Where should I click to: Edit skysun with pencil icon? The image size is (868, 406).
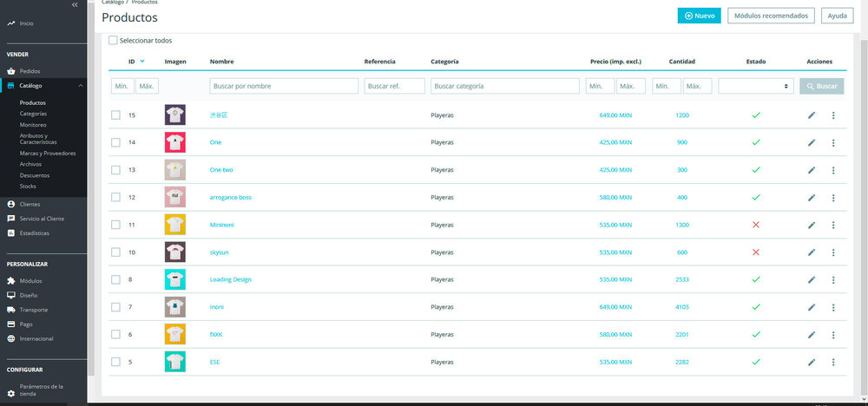point(812,252)
